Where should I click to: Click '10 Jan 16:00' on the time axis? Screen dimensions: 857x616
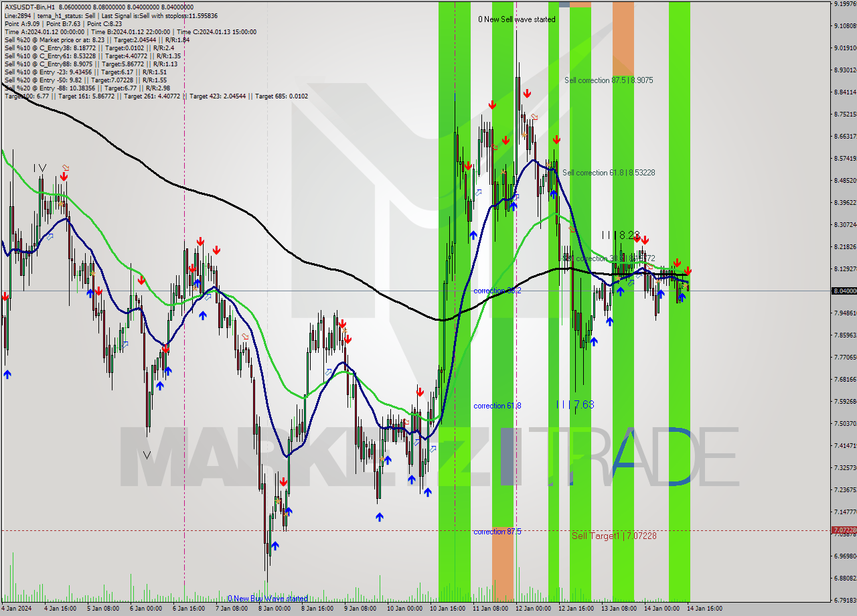(447, 609)
